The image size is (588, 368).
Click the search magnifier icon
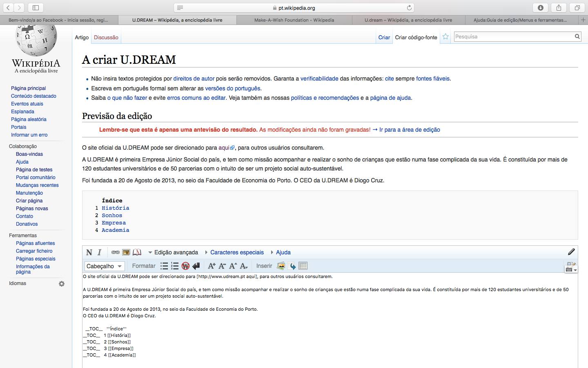click(577, 36)
